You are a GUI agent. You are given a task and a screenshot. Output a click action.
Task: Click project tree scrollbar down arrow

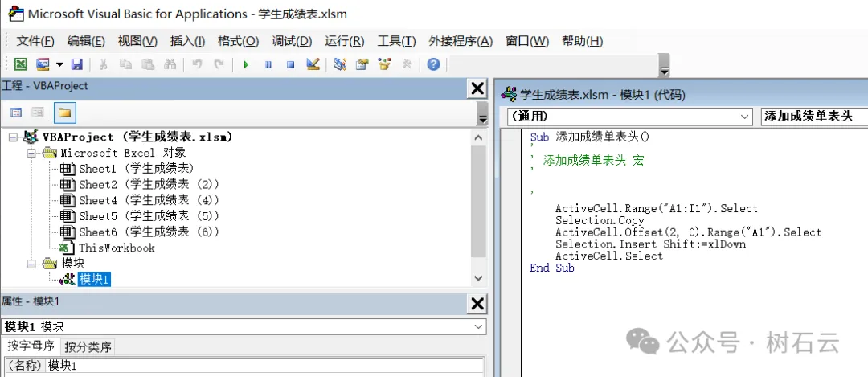(479, 278)
